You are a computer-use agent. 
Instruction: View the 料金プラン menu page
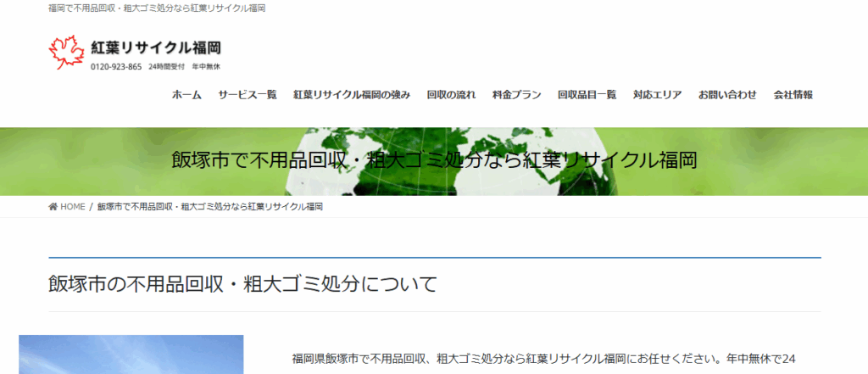pos(516,95)
